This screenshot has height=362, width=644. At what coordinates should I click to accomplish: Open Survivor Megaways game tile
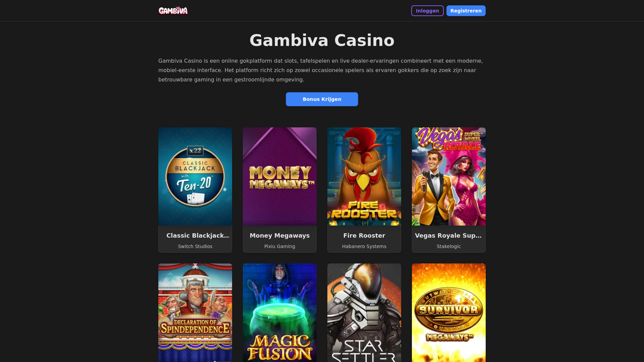coord(449,313)
